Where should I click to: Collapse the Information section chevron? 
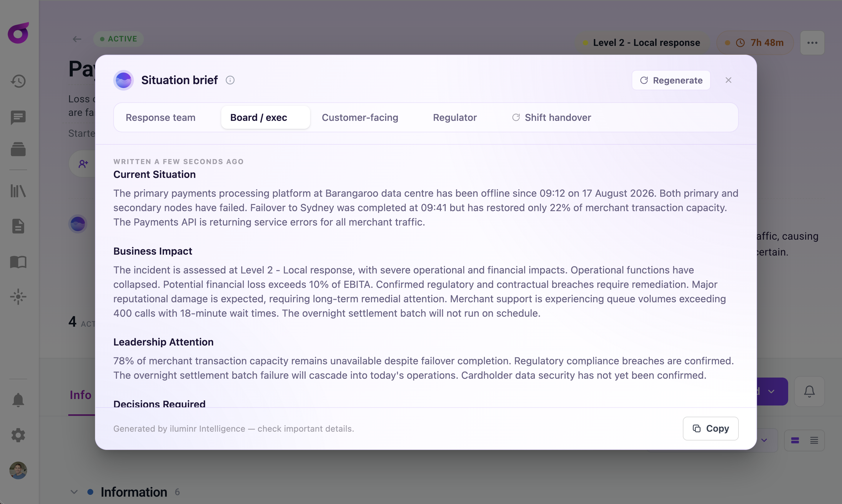click(74, 492)
